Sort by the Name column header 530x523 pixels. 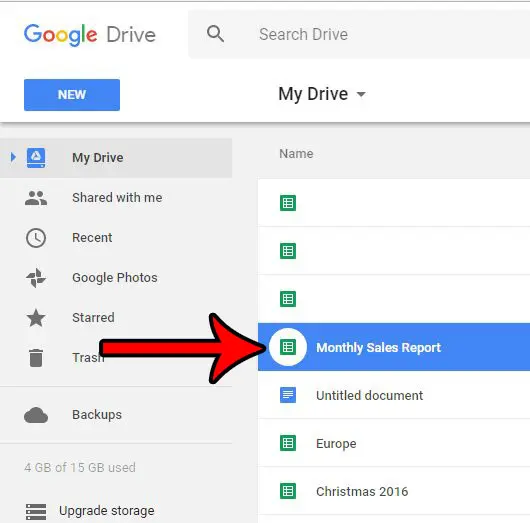296,154
